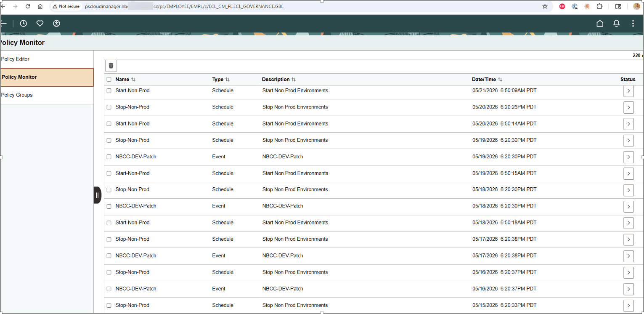Select the Policy Monitor sidebar item

[x=47, y=77]
